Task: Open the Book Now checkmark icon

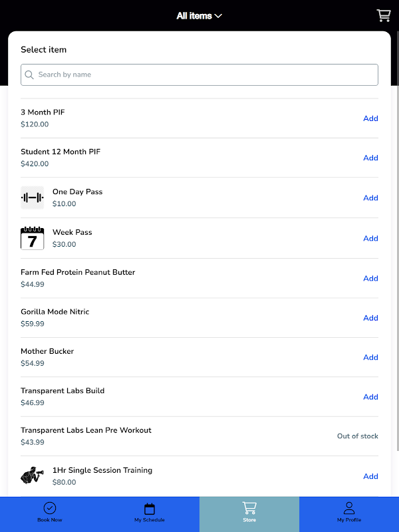Action: coord(50,509)
